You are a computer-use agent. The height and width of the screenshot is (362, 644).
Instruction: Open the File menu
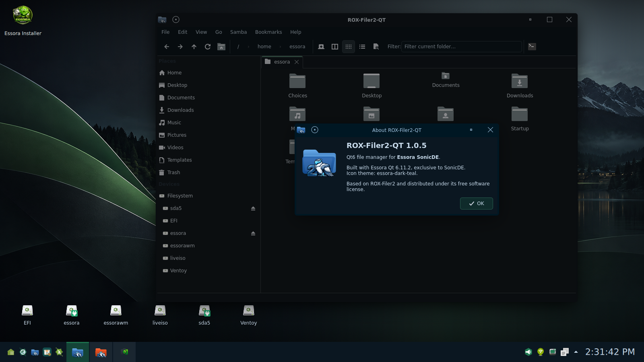(165, 32)
